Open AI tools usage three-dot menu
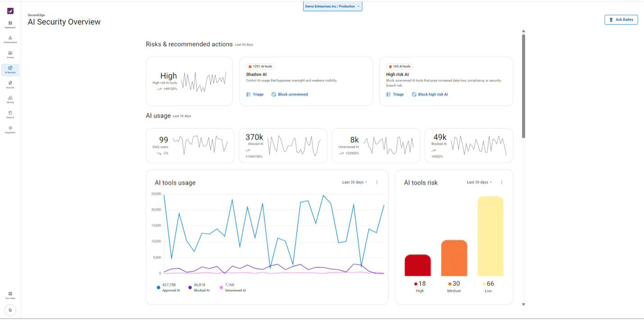The width and height of the screenshot is (644, 320). pos(377,182)
